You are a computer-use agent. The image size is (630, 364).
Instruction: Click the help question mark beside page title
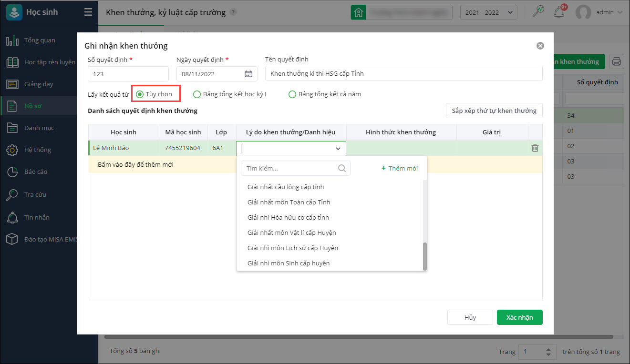click(233, 12)
